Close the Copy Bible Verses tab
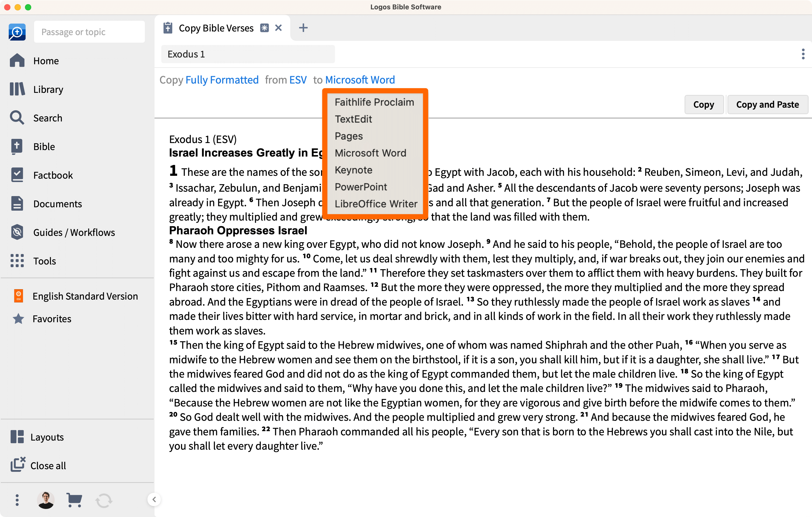The image size is (812, 517). (x=278, y=28)
